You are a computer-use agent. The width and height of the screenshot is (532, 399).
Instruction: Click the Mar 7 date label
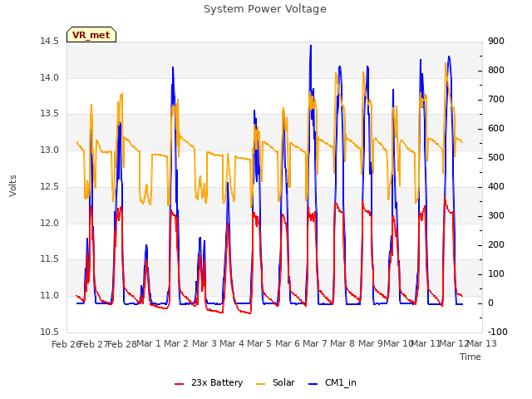(x=315, y=344)
